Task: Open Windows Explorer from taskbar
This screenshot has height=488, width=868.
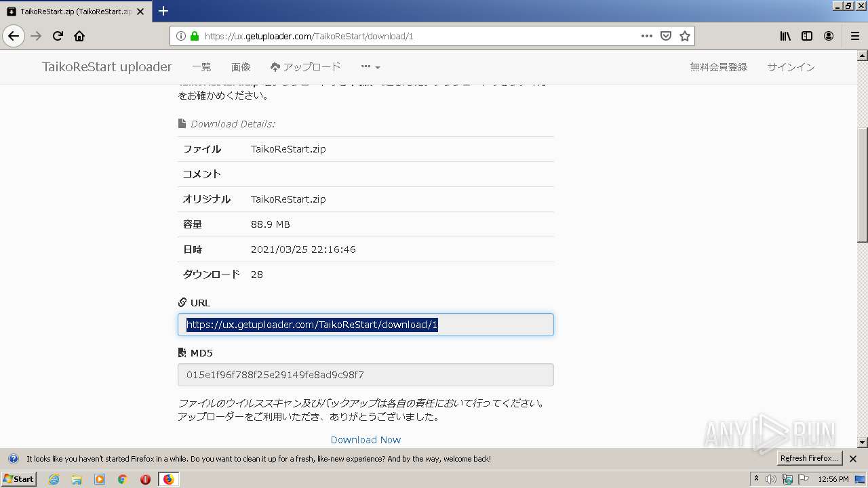Action: (x=77, y=479)
